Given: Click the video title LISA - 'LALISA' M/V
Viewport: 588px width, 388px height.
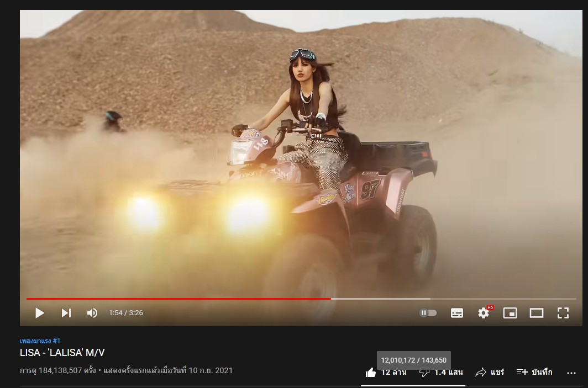Looking at the screenshot, I should click(x=62, y=353).
